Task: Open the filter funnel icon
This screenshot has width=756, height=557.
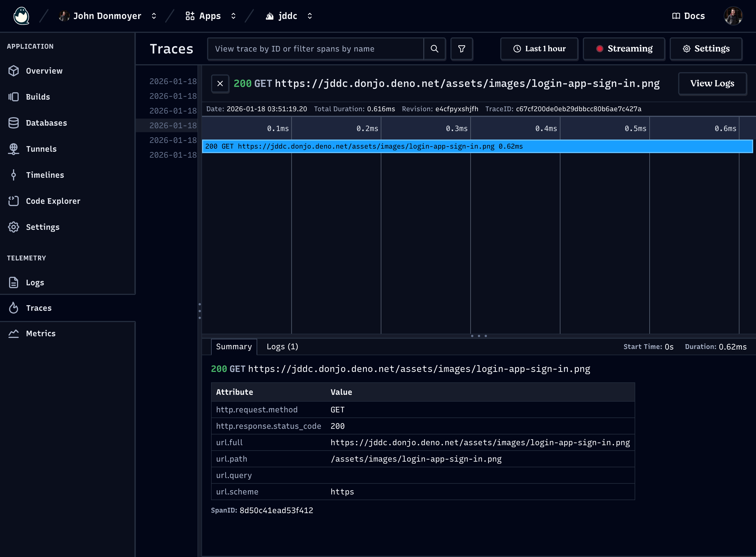Action: [461, 49]
